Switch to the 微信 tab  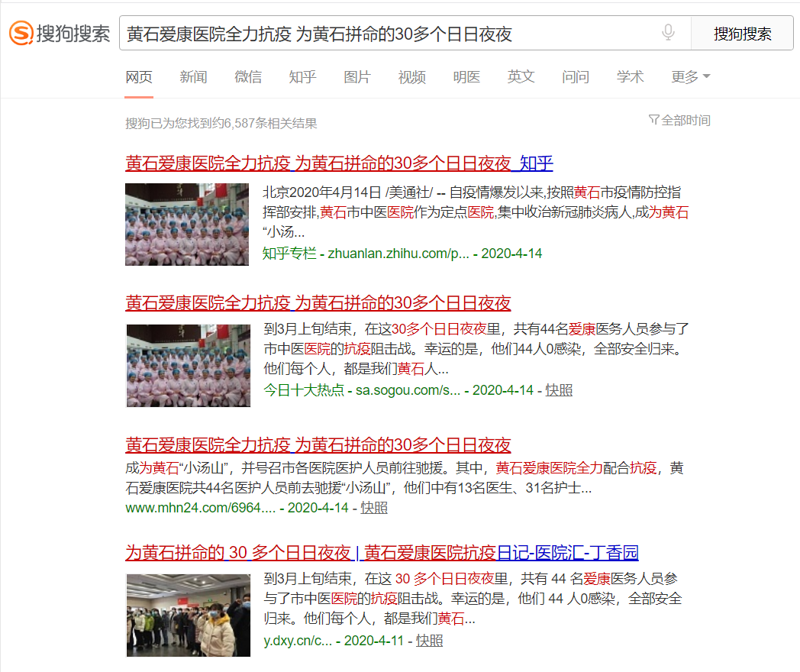[248, 76]
